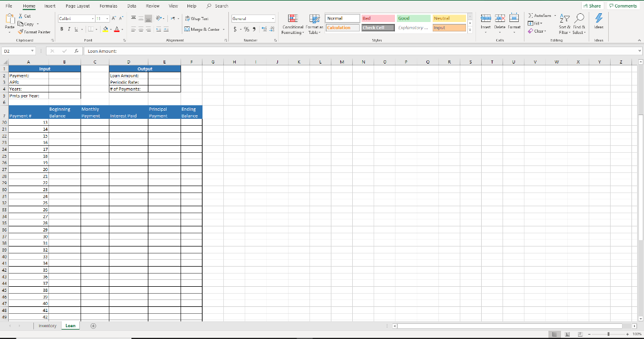This screenshot has height=339, width=644.
Task: Open Sort & Filter
Action: tap(565, 24)
